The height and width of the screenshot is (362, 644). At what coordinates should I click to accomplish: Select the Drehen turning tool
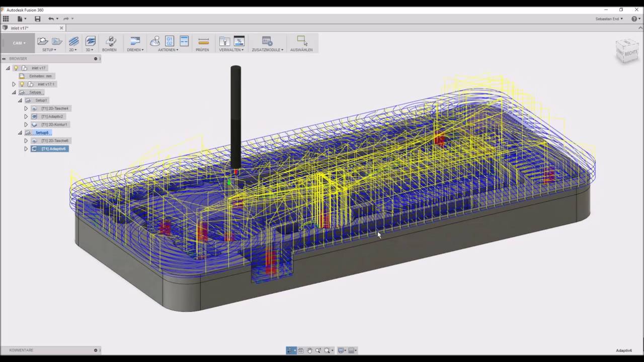[x=135, y=41]
